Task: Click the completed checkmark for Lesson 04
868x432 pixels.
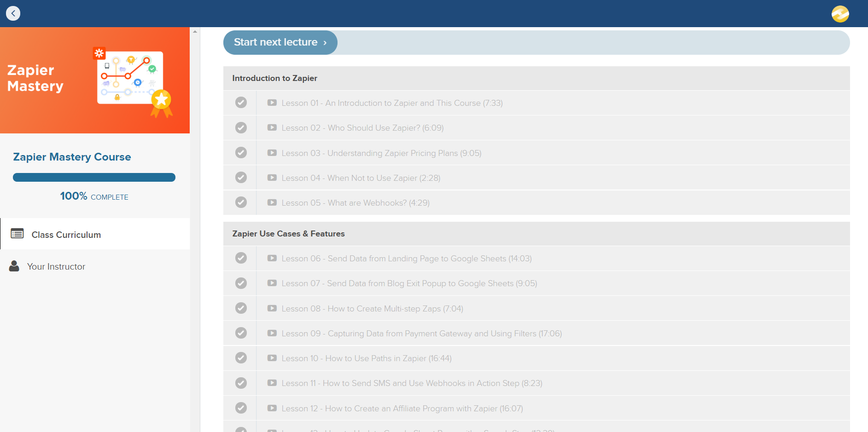Action: [241, 177]
